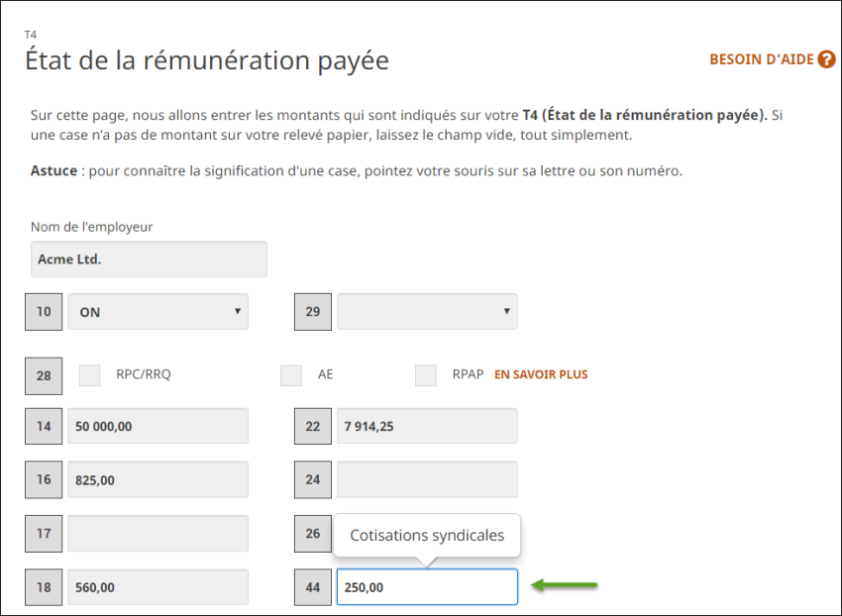842x616 pixels.
Task: Click the box 44 field with 250,00
Action: 427,587
